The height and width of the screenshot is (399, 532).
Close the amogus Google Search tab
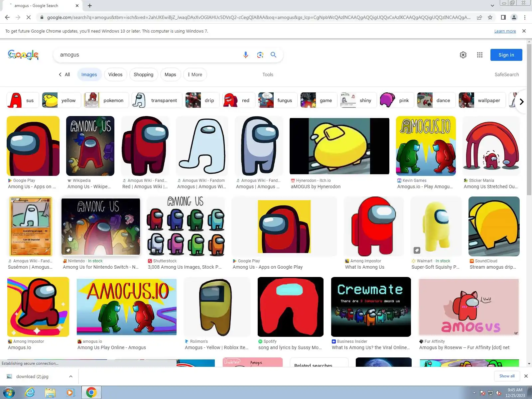pyautogui.click(x=77, y=6)
